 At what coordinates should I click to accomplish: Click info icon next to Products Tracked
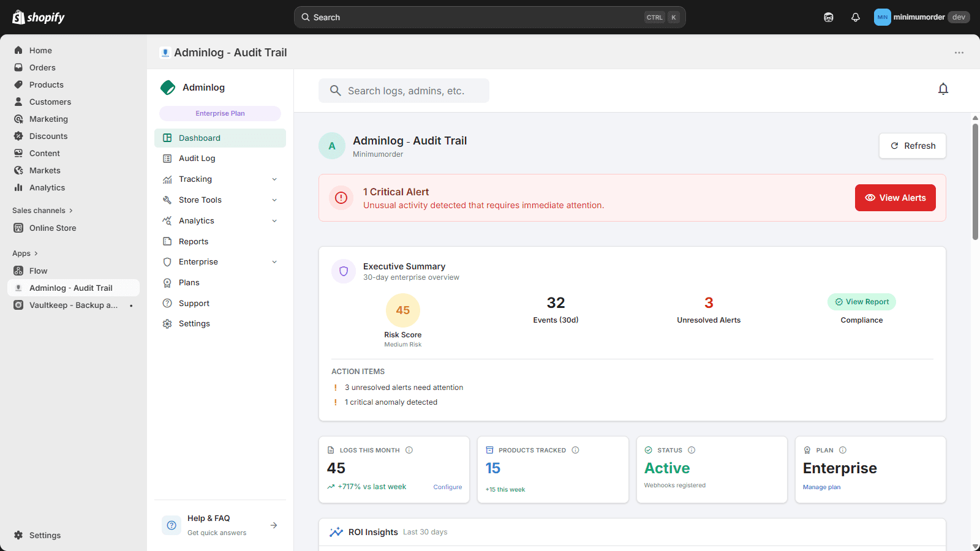click(575, 450)
